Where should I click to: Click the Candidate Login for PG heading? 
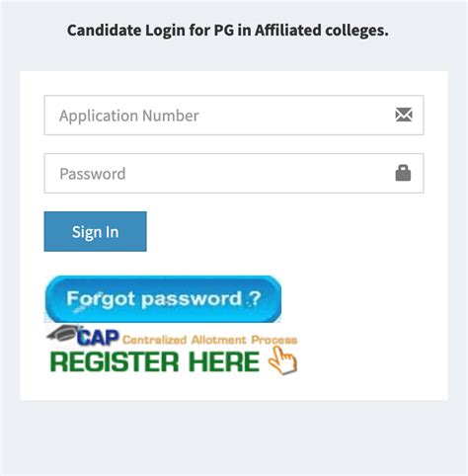point(228,31)
